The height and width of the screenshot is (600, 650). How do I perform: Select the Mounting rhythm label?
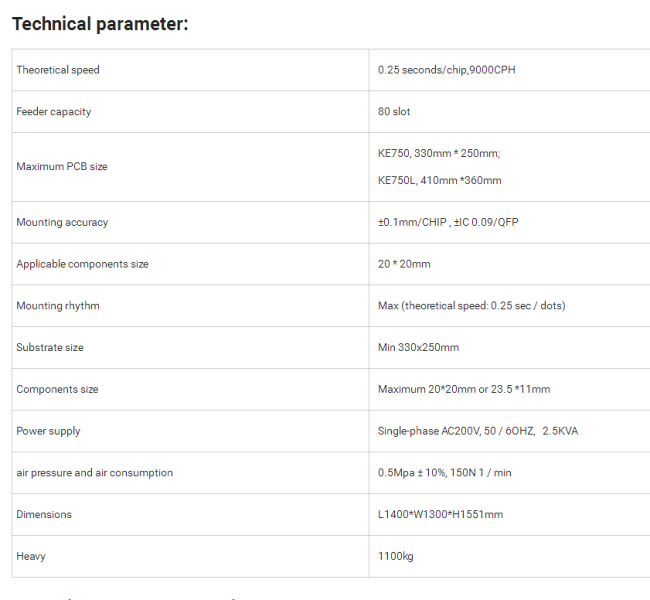click(x=58, y=306)
